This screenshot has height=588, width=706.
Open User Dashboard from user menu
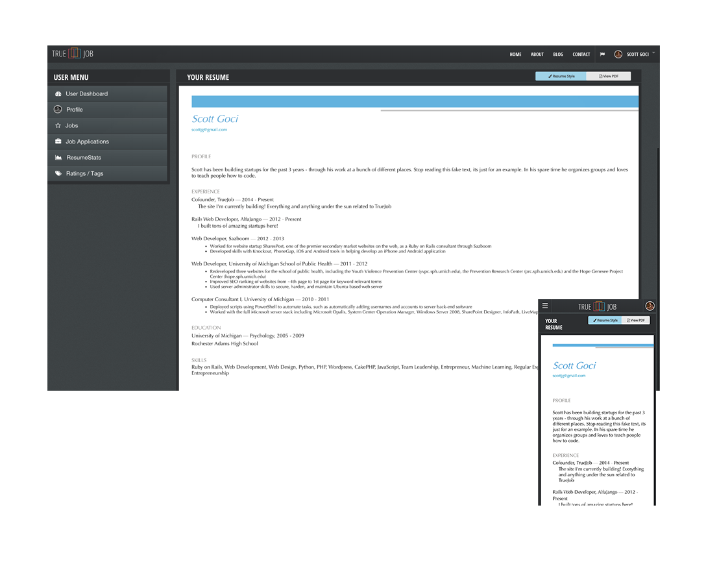click(x=107, y=93)
